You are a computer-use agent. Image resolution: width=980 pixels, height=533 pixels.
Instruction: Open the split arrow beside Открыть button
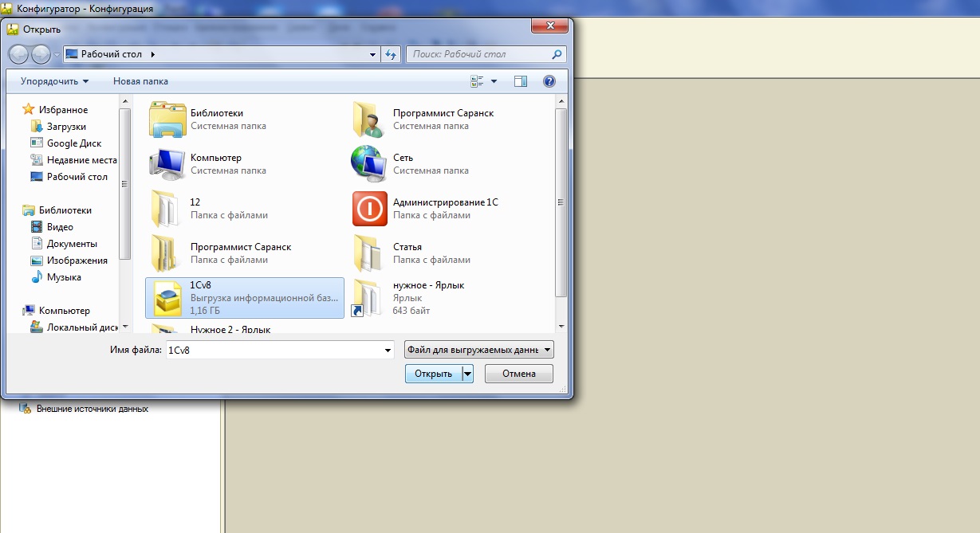[x=468, y=374]
